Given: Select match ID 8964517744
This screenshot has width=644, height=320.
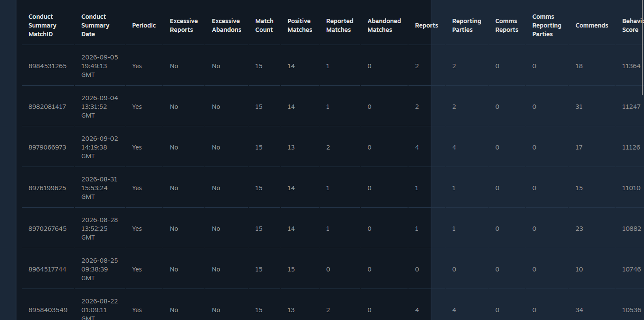Looking at the screenshot, I should point(47,269).
